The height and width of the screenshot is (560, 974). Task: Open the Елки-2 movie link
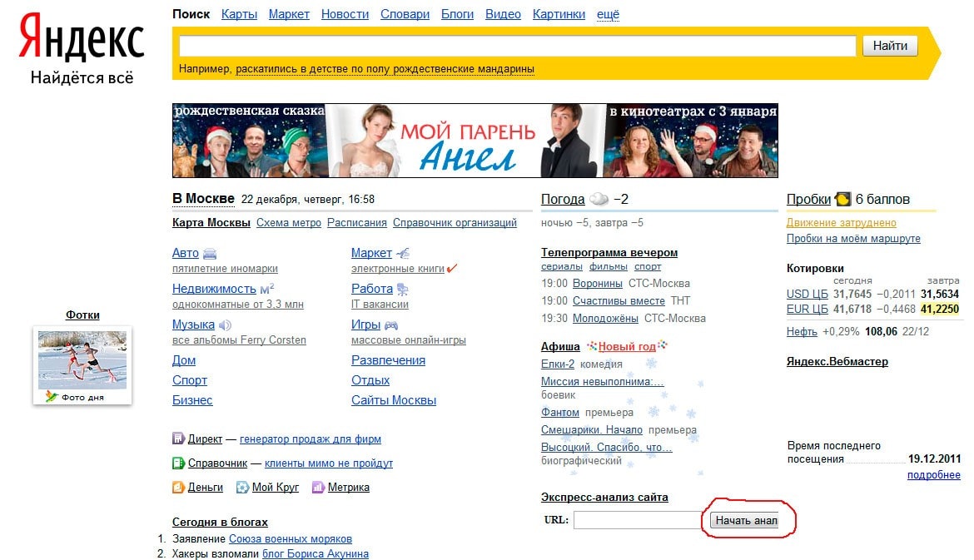558,364
